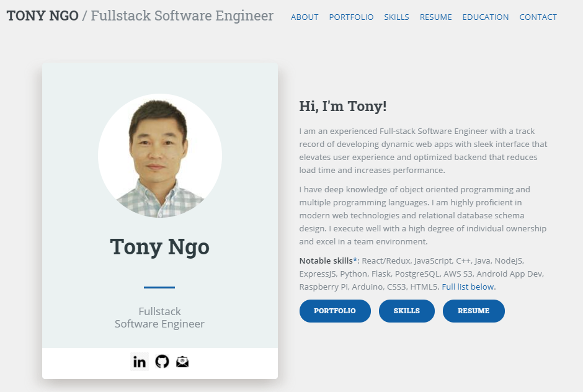Open Tony's LinkedIn profile icon
Viewport: 583px width, 392px height.
tap(139, 361)
